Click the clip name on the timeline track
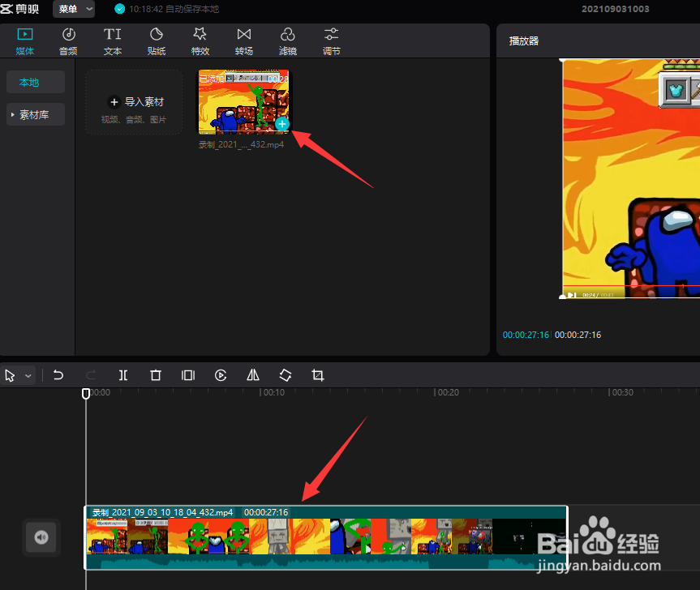This screenshot has height=590, width=700. coord(162,512)
